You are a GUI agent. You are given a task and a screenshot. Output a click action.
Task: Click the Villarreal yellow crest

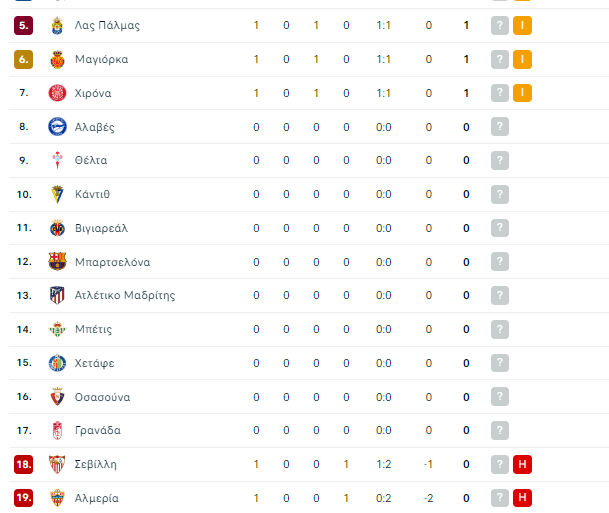click(57, 228)
